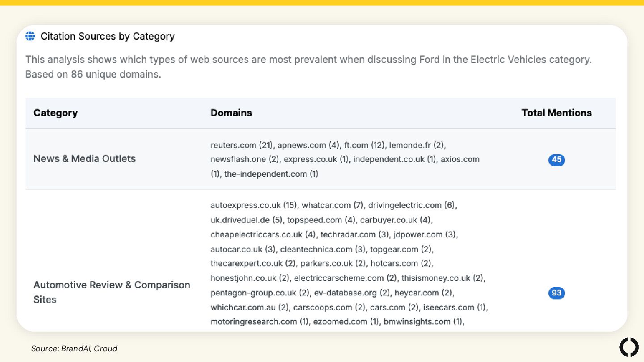Click the Croud logo in bottom corner
The width and height of the screenshot is (644, 362).
pyautogui.click(x=628, y=347)
